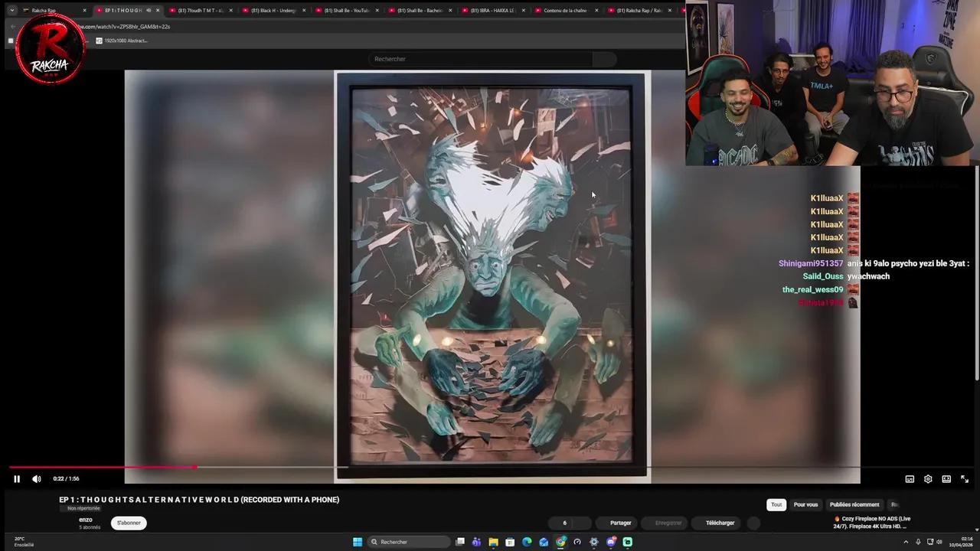Click the S'abonner subscribe button
The height and width of the screenshot is (551, 980).
129,523
